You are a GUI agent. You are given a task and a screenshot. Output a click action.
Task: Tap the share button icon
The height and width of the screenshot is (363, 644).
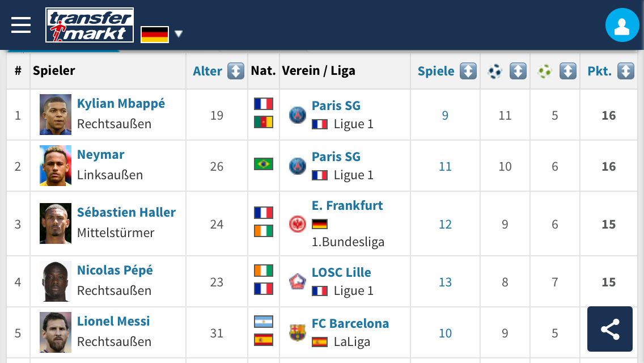click(x=610, y=329)
